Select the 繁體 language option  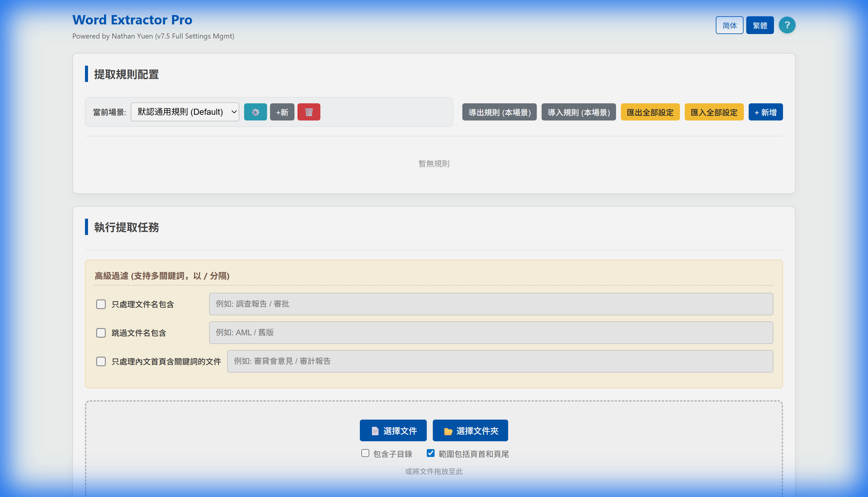click(760, 25)
